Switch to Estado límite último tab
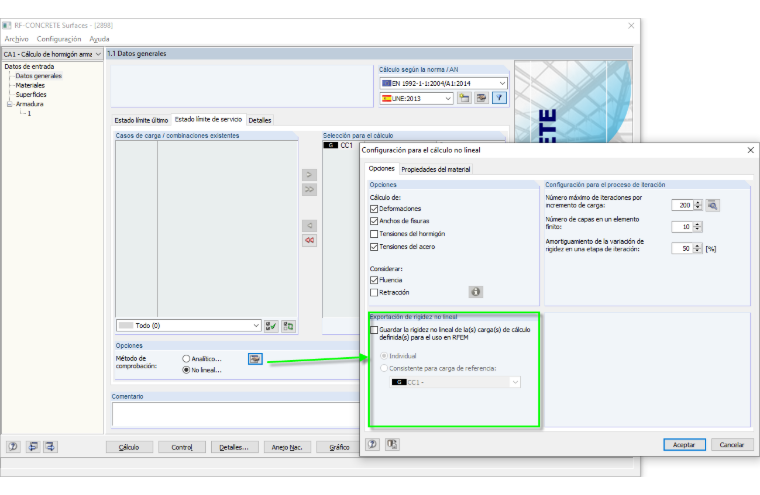Image resolution: width=760 pixels, height=495 pixels. click(141, 120)
